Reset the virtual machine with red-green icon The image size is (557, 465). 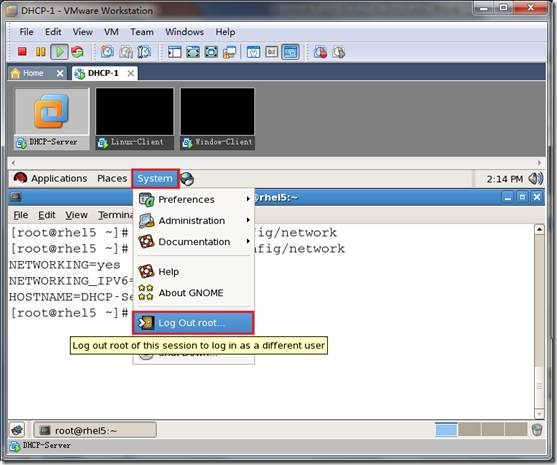[x=77, y=52]
